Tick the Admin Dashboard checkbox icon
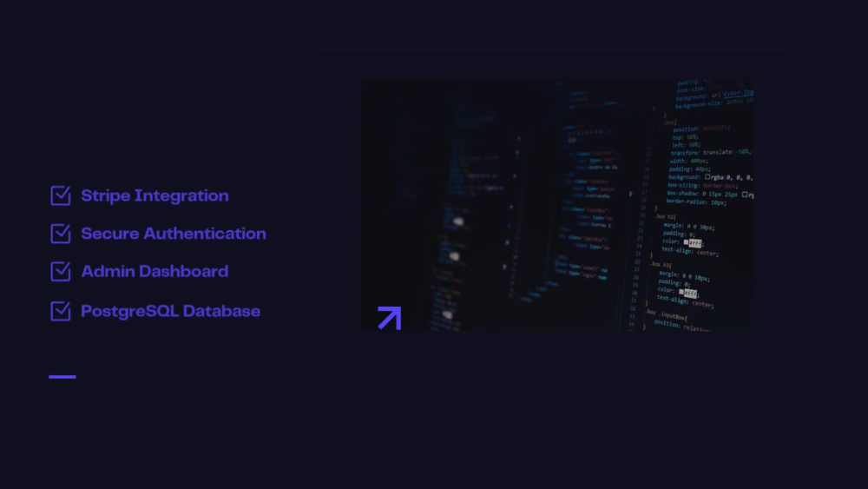This screenshot has width=868, height=489. pos(61,271)
